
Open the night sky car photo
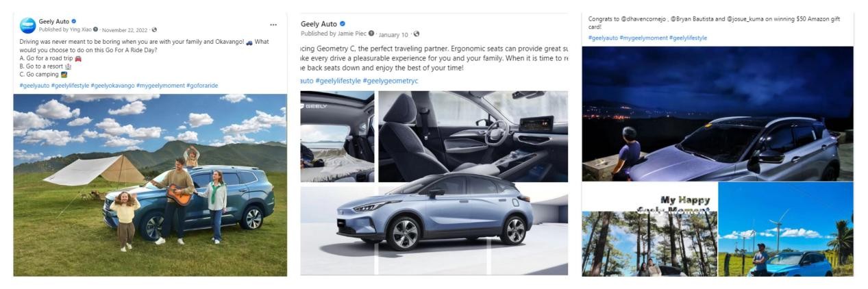[x=717, y=114]
